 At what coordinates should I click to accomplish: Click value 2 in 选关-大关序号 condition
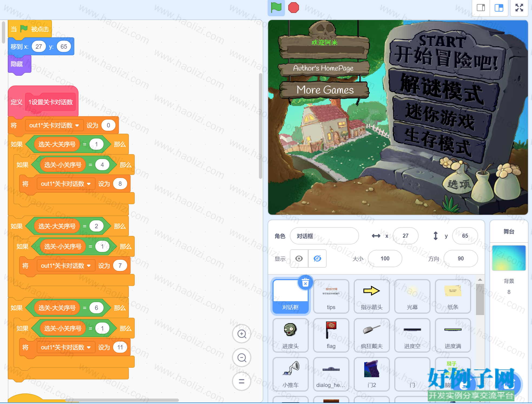coord(96,226)
